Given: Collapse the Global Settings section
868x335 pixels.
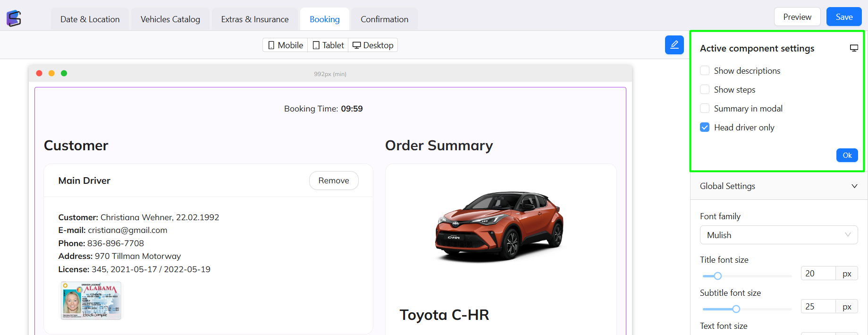Looking at the screenshot, I should point(854,186).
